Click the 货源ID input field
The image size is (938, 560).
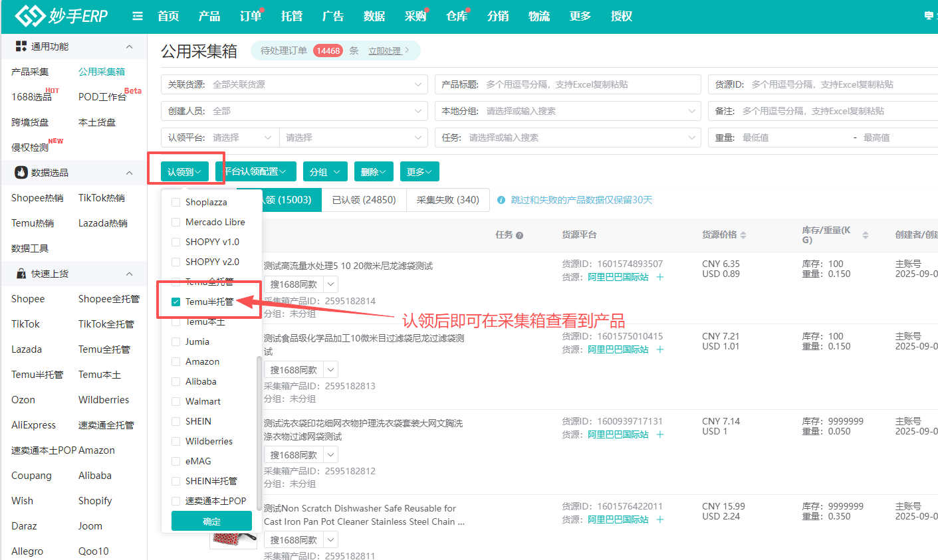coord(823,84)
